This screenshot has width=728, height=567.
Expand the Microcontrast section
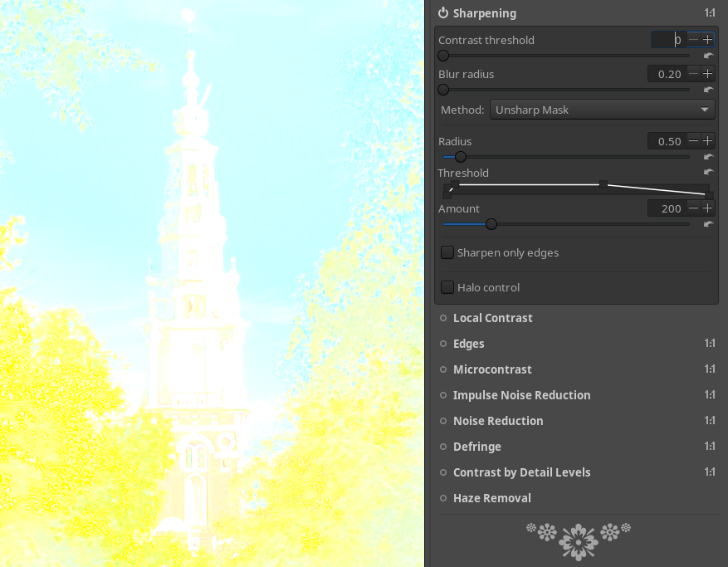tap(492, 369)
